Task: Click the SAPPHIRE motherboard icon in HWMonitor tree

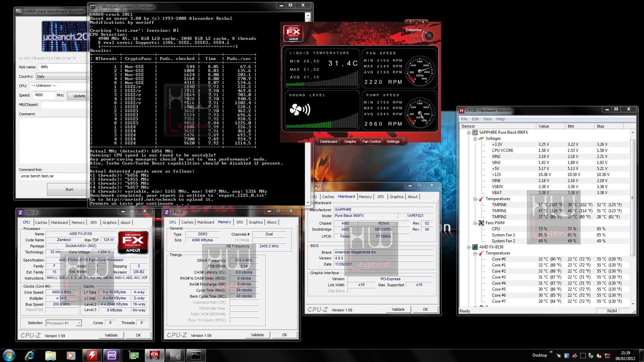Action: [475, 132]
